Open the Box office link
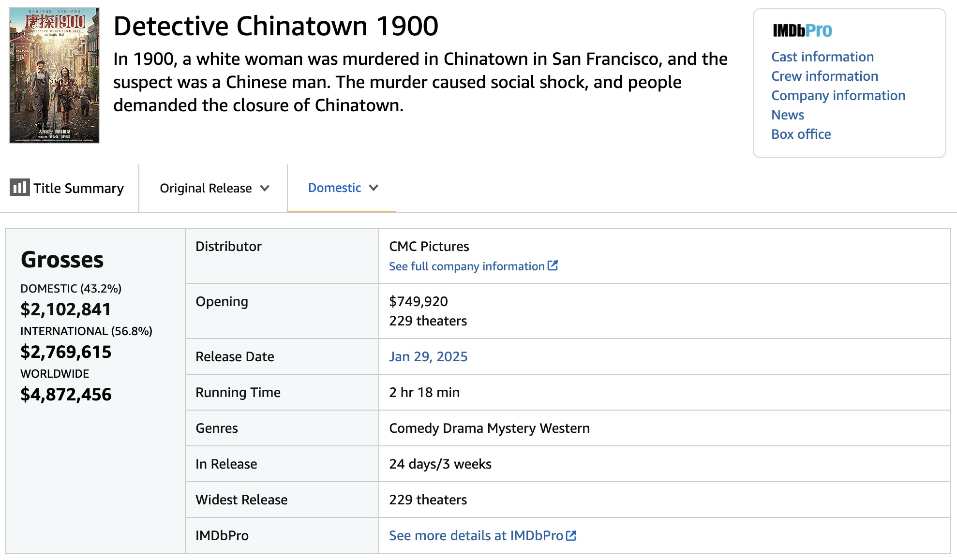The height and width of the screenshot is (560, 957). (801, 134)
